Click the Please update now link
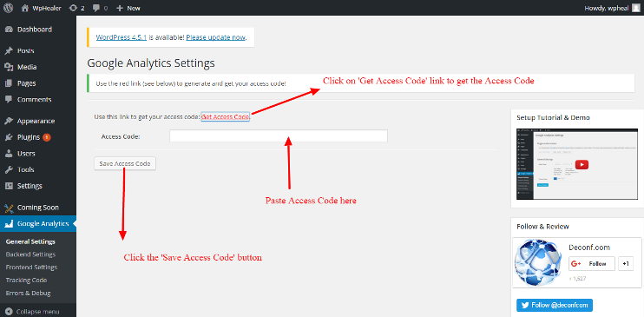Image resolution: width=644 pixels, height=317 pixels. (215, 37)
